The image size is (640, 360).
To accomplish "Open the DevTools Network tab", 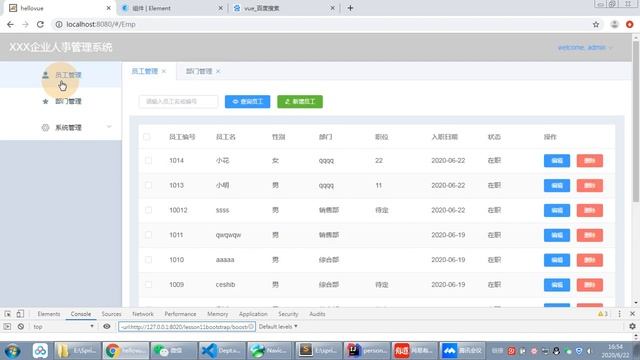I will click(x=143, y=314).
